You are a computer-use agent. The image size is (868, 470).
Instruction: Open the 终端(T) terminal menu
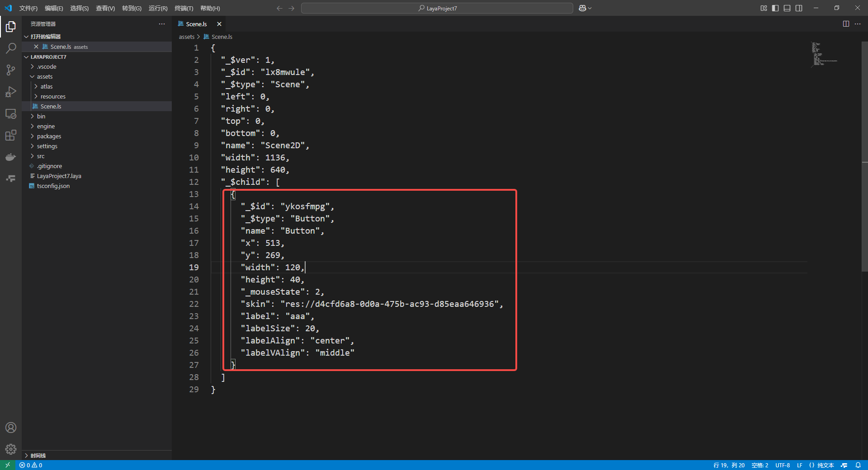184,8
